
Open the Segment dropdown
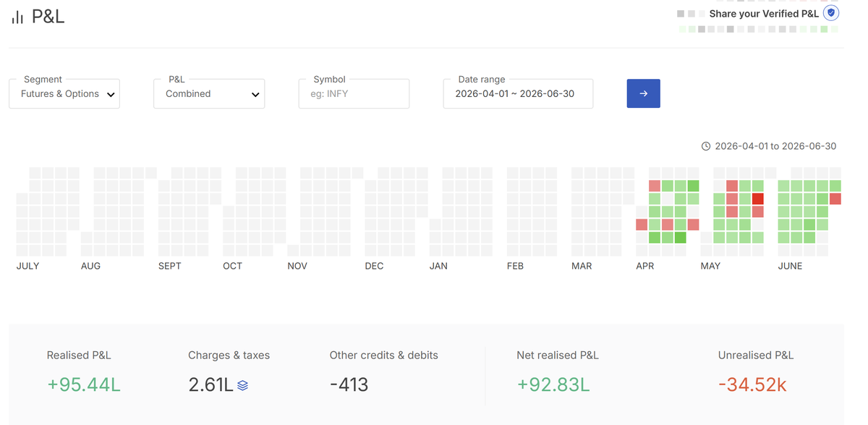point(64,93)
